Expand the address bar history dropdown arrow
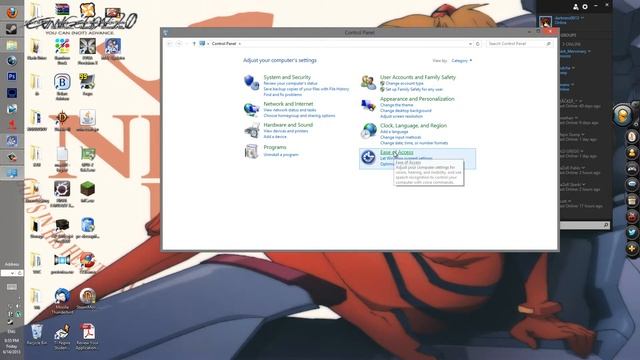This screenshot has height=360, width=640. pos(470,44)
